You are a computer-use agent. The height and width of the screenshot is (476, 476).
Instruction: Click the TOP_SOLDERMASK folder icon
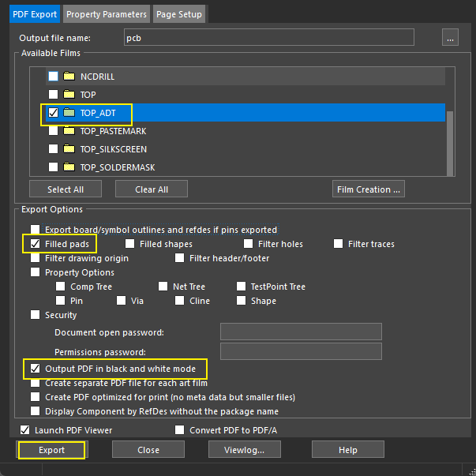pos(69,167)
